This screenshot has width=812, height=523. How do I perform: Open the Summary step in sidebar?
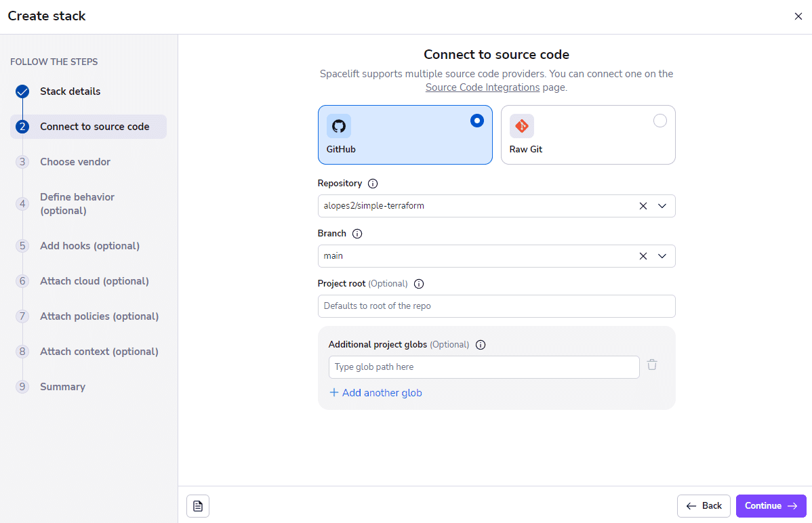coord(62,387)
